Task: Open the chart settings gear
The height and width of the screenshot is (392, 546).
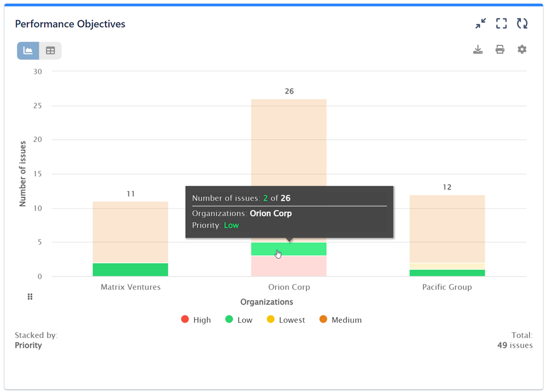Action: (521, 50)
